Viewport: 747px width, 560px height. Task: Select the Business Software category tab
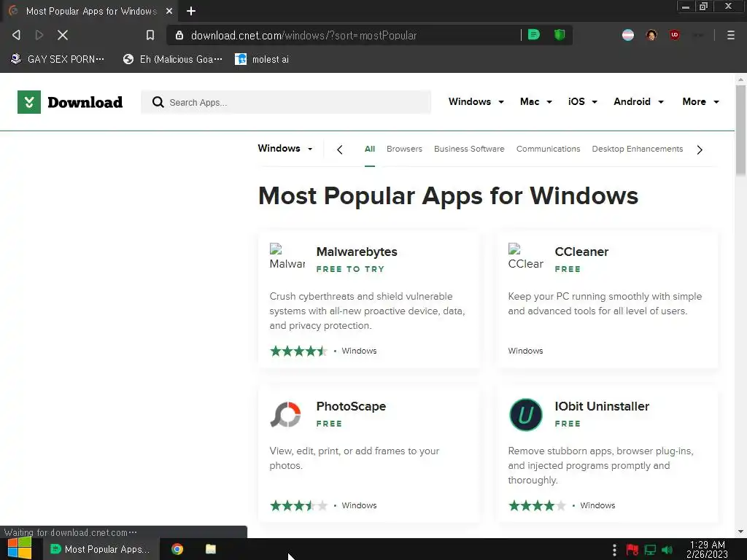[469, 149]
